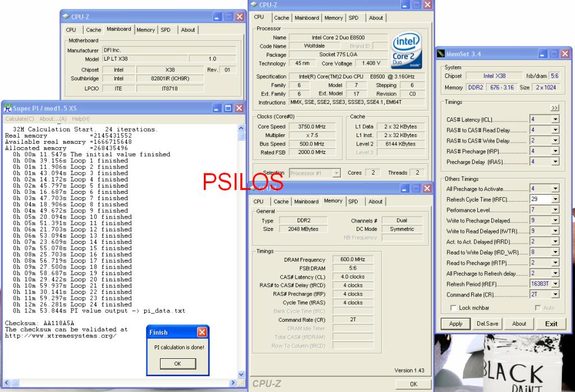Open the Write to Read Delayed (tWTR) dropdown
Viewport: 575px width, 392px height.
pyautogui.click(x=555, y=231)
